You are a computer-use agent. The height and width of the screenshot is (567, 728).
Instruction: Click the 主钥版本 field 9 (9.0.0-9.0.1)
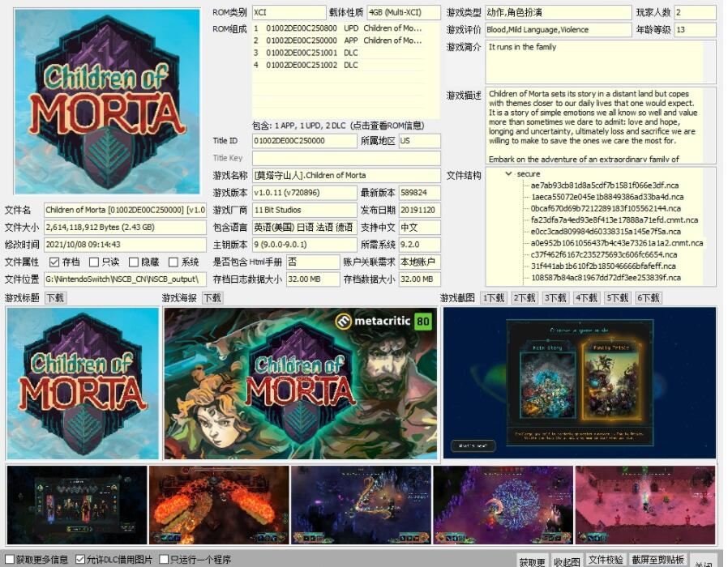tap(305, 245)
